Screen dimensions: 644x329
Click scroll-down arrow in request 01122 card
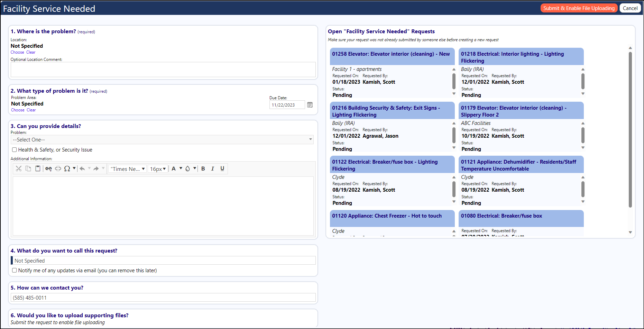(454, 202)
